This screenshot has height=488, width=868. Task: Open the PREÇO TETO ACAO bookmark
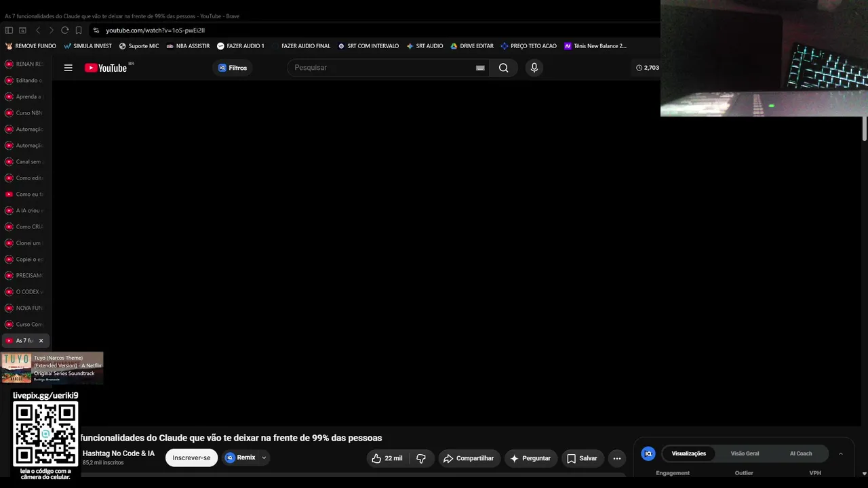point(528,46)
